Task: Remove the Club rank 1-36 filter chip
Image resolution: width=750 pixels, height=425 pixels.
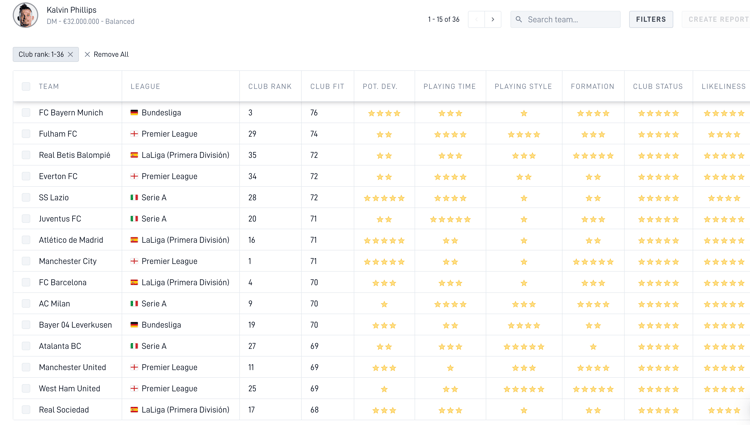Action: click(70, 54)
